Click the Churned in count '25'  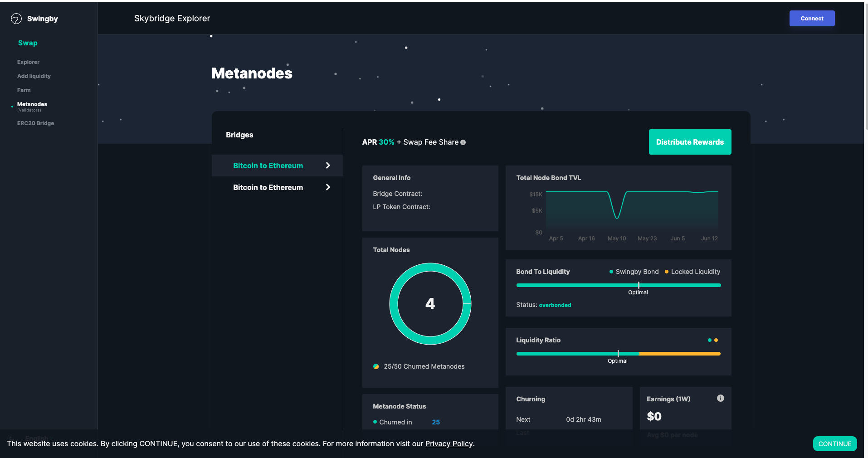click(436, 422)
